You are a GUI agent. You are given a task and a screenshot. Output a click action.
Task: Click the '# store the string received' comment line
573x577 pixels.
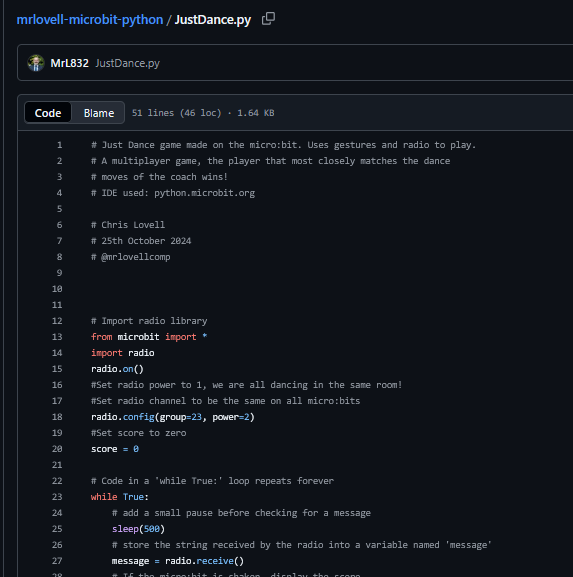[x=302, y=545]
